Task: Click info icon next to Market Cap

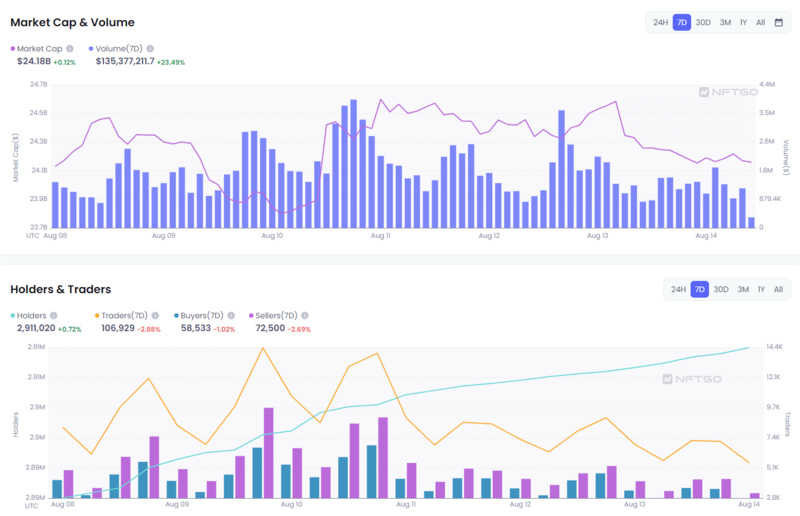Action: [x=69, y=48]
